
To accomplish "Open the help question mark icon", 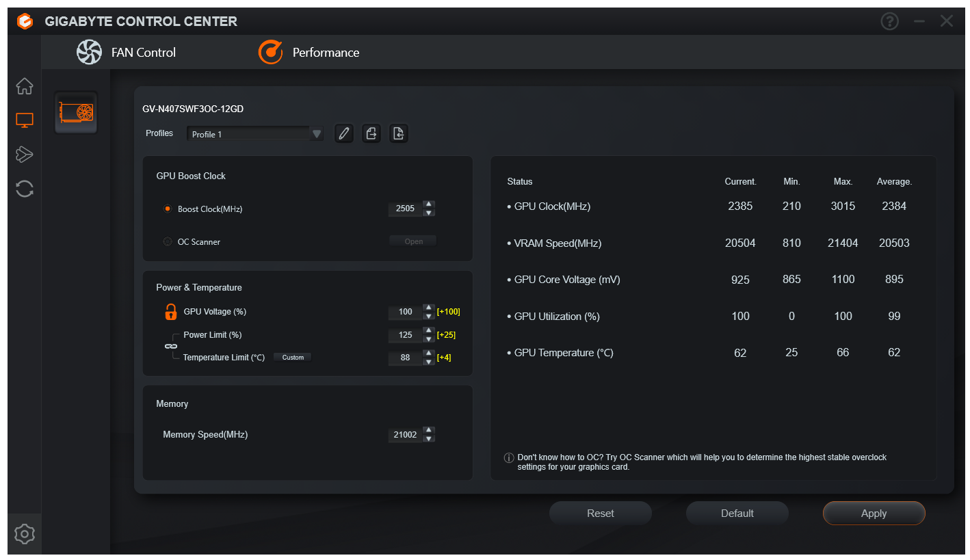I will tap(889, 21).
